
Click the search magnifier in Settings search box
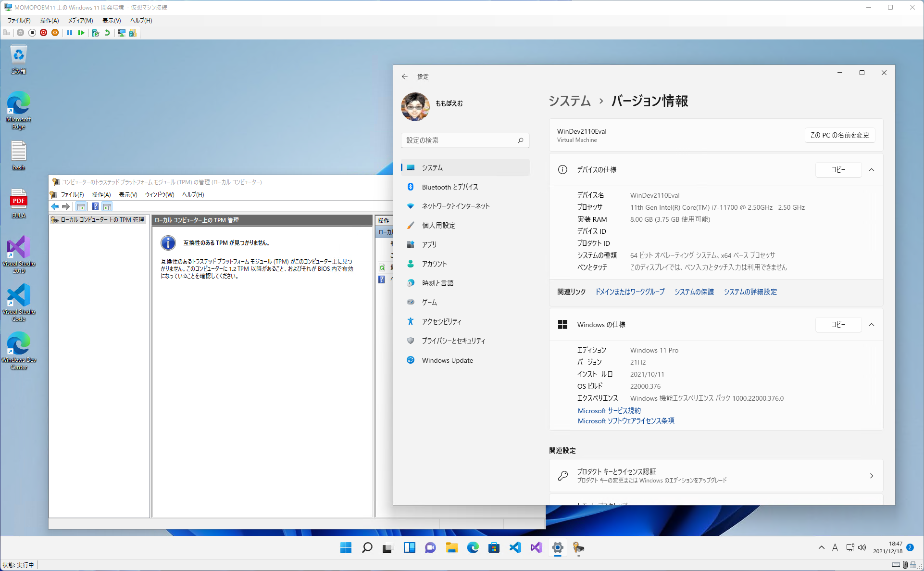click(x=521, y=140)
